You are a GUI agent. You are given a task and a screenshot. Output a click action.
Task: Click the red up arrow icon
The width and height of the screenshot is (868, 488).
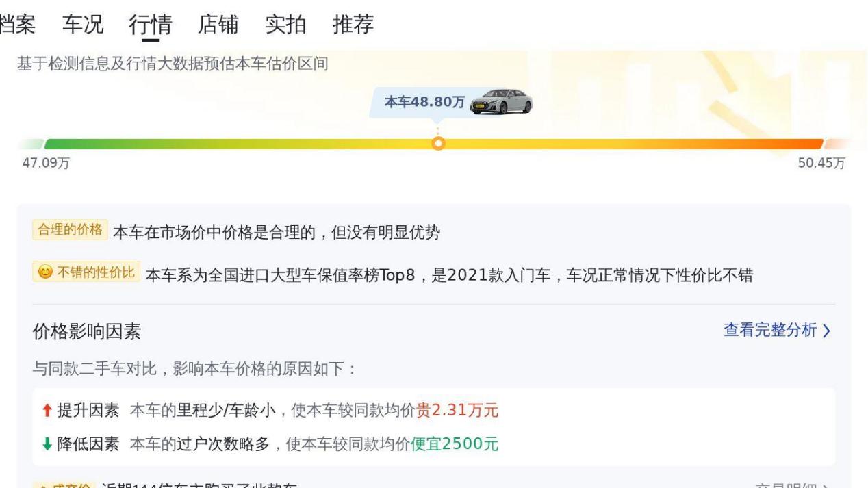click(x=47, y=411)
